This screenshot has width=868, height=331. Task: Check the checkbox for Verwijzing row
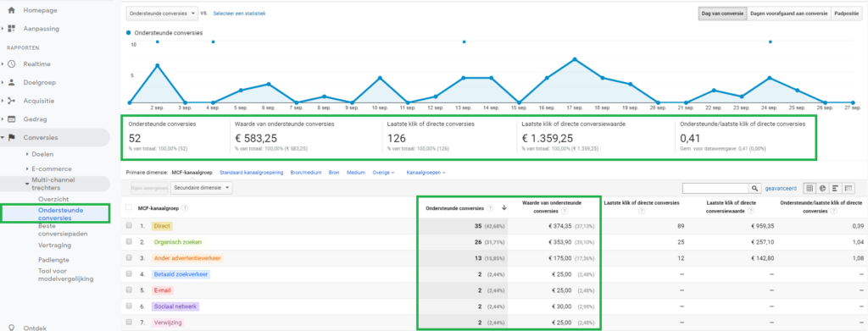[129, 323]
